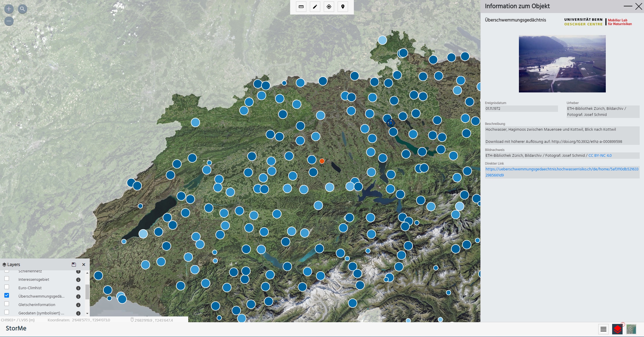Open the flood photo thumbnail
The width and height of the screenshot is (644, 337).
[562, 64]
